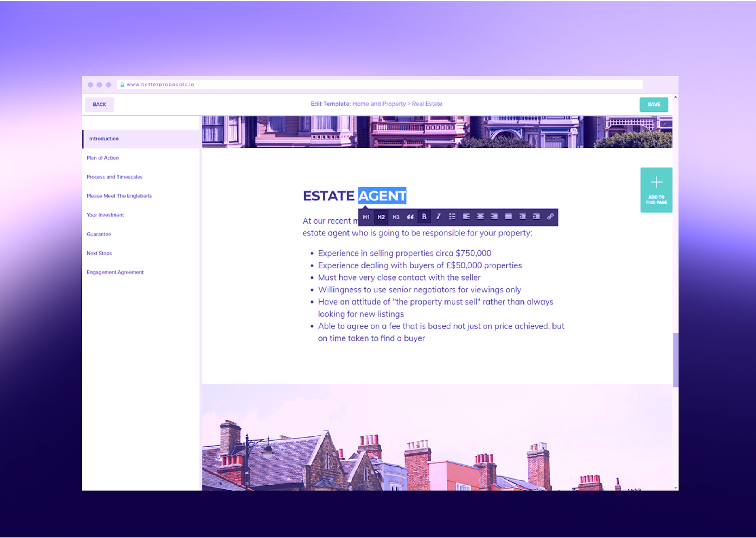Image resolution: width=756 pixels, height=538 pixels.
Task: Justify the text
Action: pos(509,217)
